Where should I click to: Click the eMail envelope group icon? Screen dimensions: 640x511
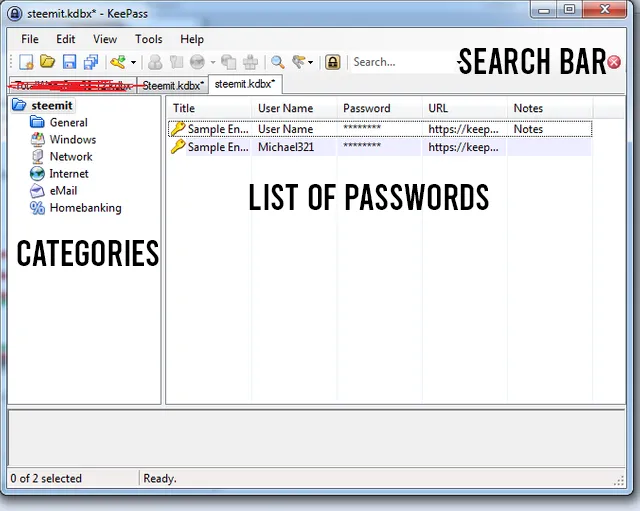(37, 191)
